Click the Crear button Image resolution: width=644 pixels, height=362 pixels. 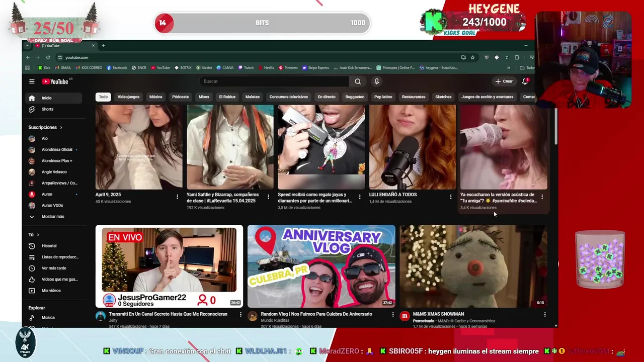pos(504,81)
